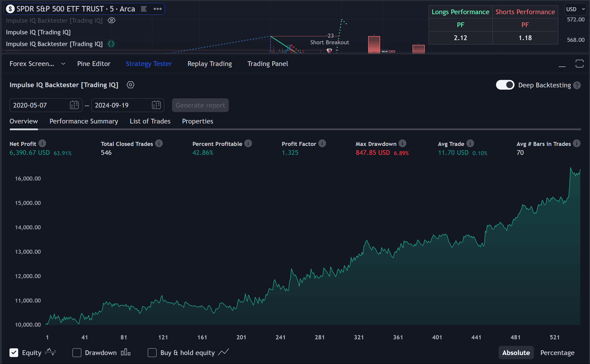Click the Drawdown bar chart icon
This screenshot has width=590, height=364.
[x=126, y=352]
